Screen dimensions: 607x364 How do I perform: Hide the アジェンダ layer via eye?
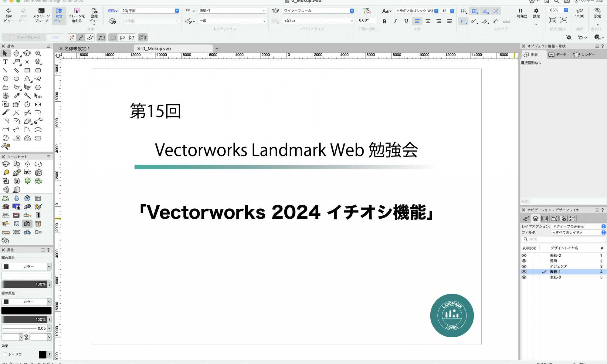pyautogui.click(x=524, y=266)
